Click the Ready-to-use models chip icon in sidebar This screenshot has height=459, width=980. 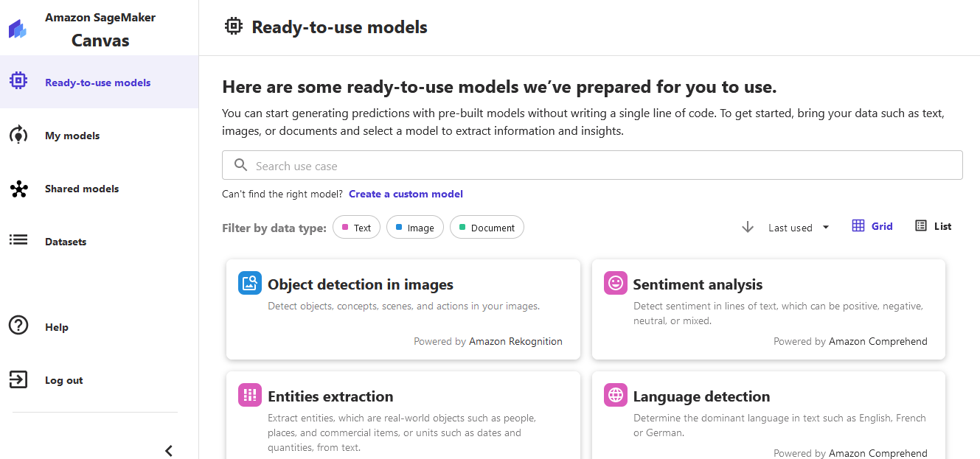[x=18, y=82]
